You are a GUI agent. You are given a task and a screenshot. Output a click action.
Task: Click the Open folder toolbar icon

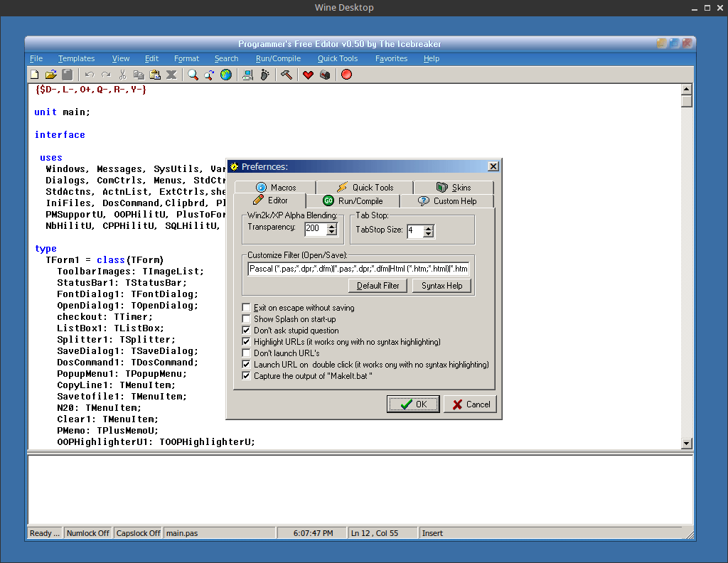pos(51,75)
